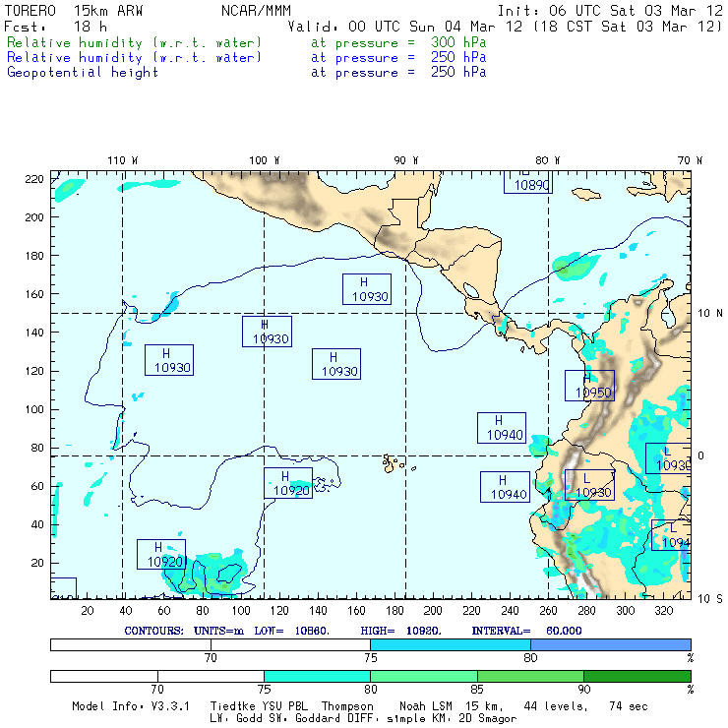Click the "TORERO 15km ARW" title text
Viewport: 728px width, 728px height.
[x=74, y=11]
